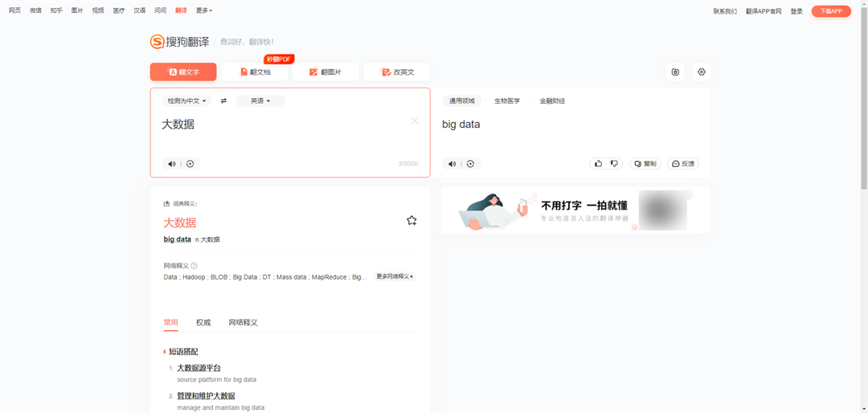Screen dimensions: 868x413
Task: Go to 图片 in the top navigation
Action: [x=77, y=10]
